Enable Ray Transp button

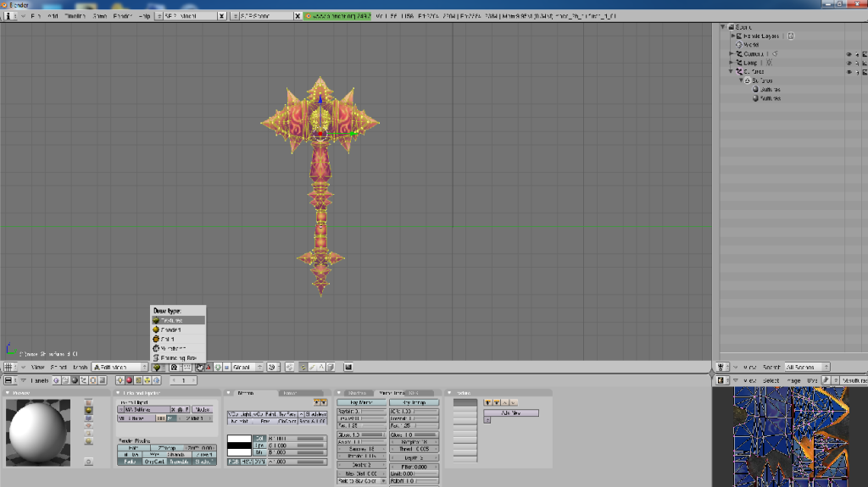[x=414, y=402]
